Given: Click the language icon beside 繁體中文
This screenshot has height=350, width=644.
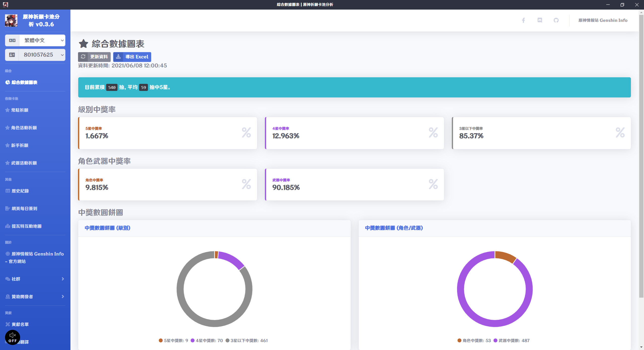Looking at the screenshot, I should pos(12,40).
